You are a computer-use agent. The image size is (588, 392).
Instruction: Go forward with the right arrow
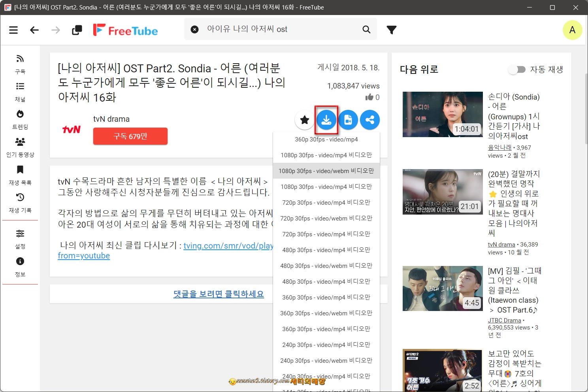56,30
